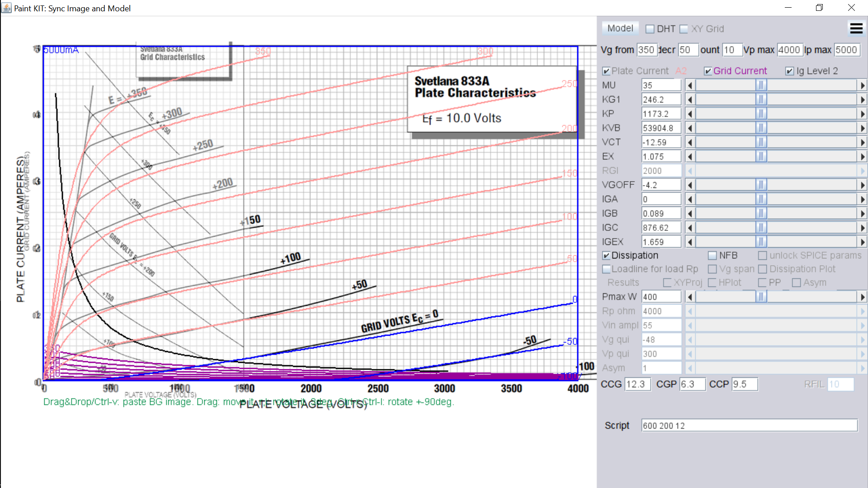The width and height of the screenshot is (868, 488).
Task: Increase IGEX with right arrow
Action: [862, 242]
